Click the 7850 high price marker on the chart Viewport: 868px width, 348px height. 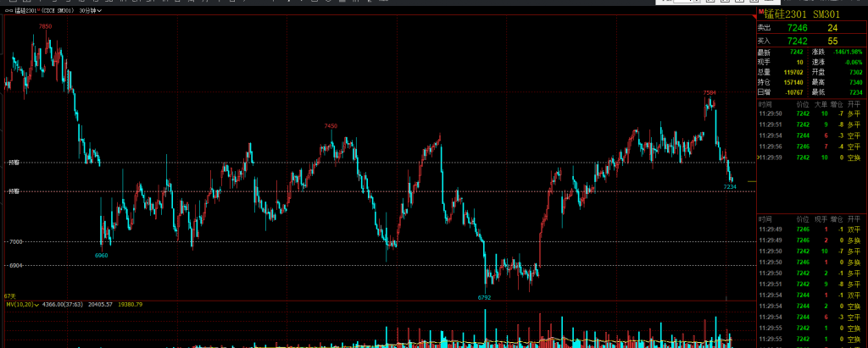[x=45, y=26]
